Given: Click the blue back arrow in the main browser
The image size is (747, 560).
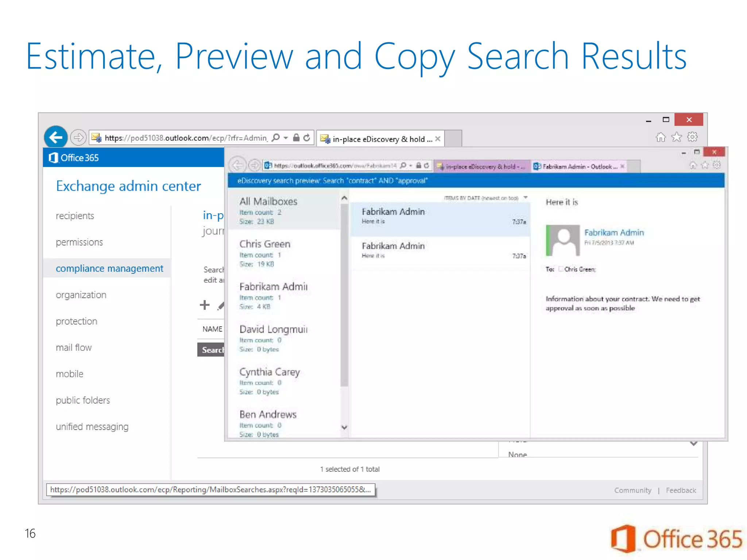Looking at the screenshot, I should pos(56,137).
